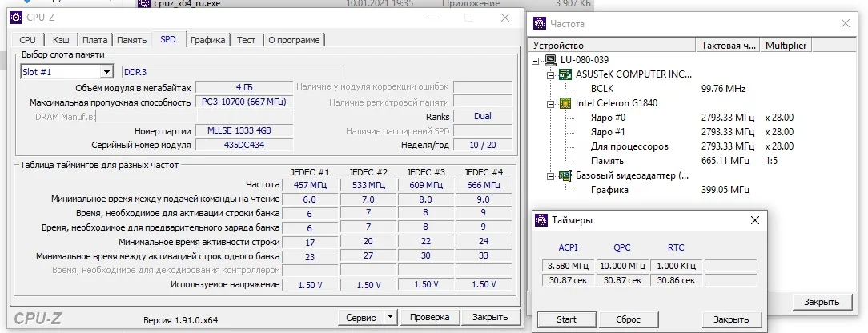
Task: Click the 4 ГБ module size field
Action: pyautogui.click(x=244, y=87)
